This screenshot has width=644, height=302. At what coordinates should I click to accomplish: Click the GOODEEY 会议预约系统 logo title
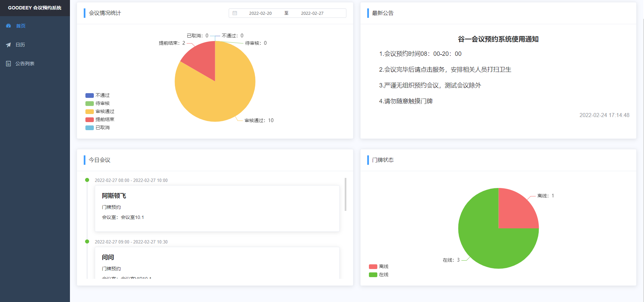point(35,8)
